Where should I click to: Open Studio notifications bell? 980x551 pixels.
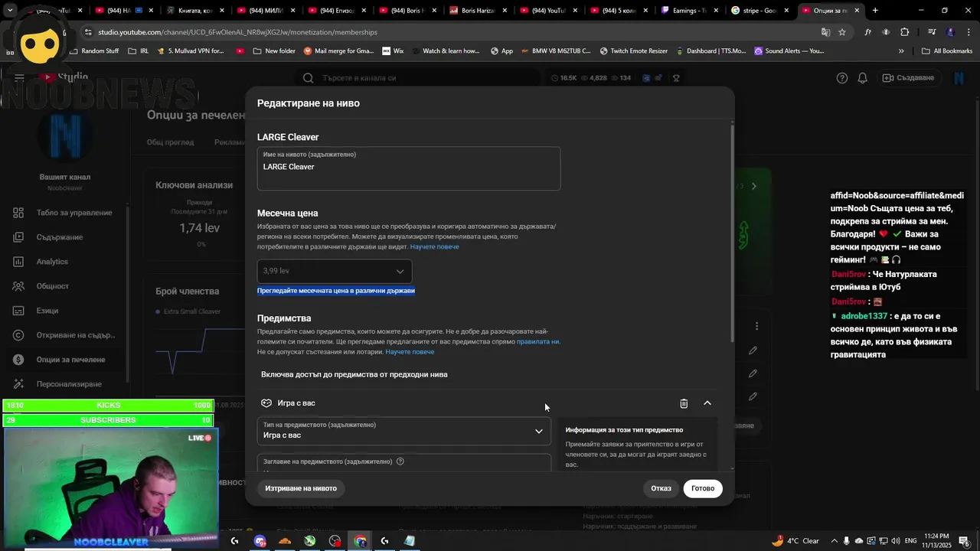pos(863,78)
